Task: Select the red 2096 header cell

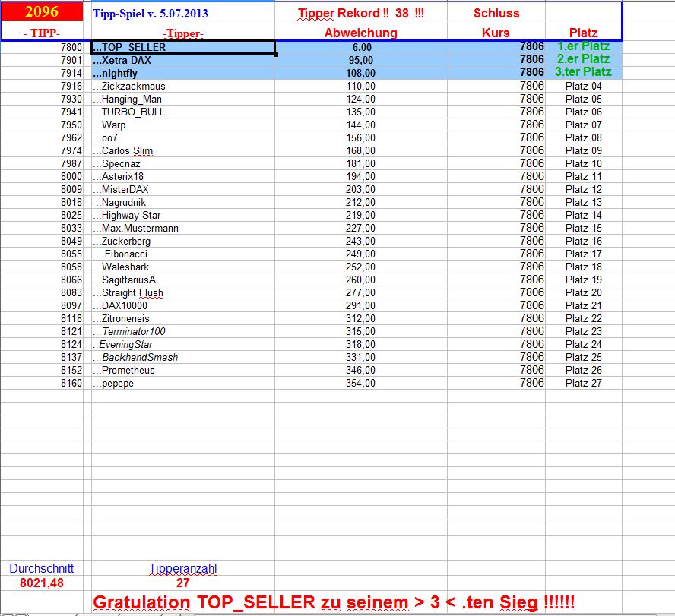Action: 42,11
